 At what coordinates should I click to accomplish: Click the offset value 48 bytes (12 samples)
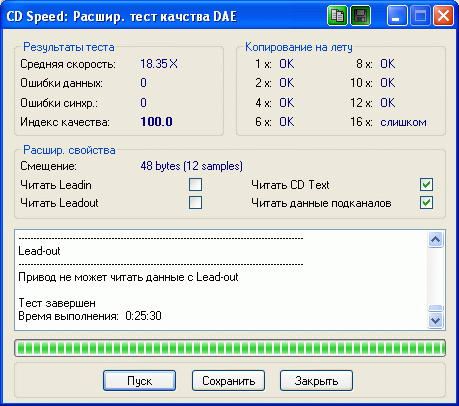[191, 166]
